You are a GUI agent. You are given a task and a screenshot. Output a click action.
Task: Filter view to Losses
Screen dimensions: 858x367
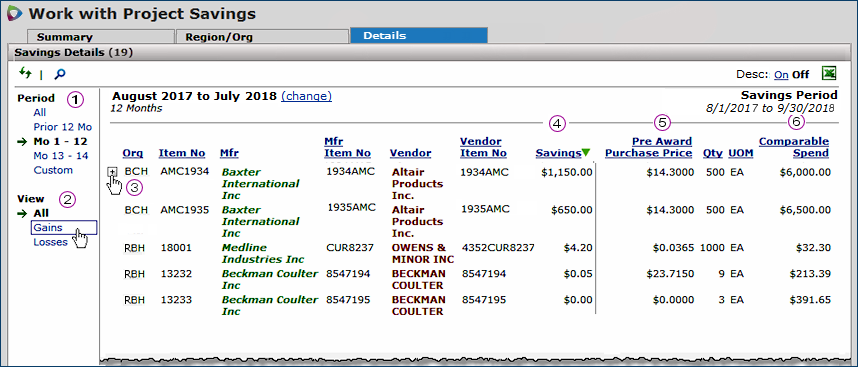50,242
